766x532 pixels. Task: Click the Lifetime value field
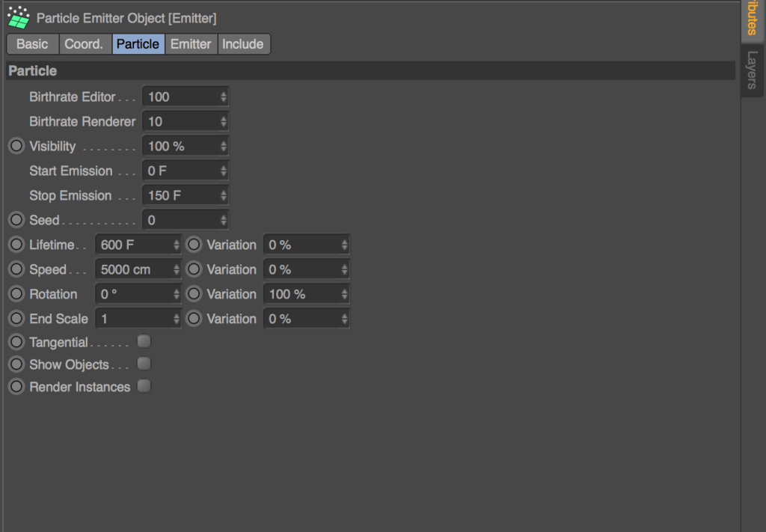tap(138, 245)
